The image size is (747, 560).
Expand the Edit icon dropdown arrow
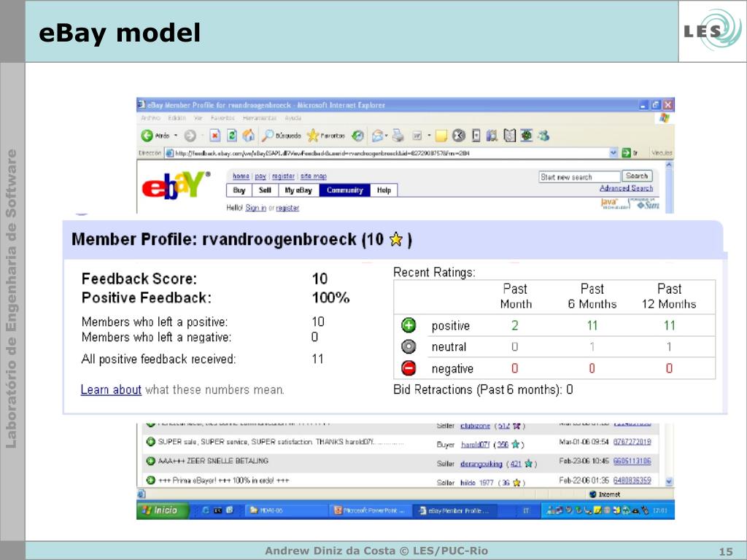tap(429, 136)
